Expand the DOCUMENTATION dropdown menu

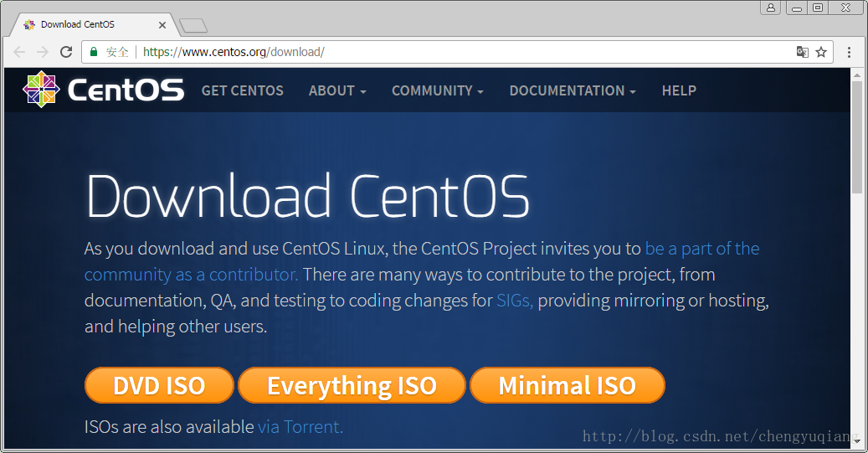pyautogui.click(x=573, y=90)
